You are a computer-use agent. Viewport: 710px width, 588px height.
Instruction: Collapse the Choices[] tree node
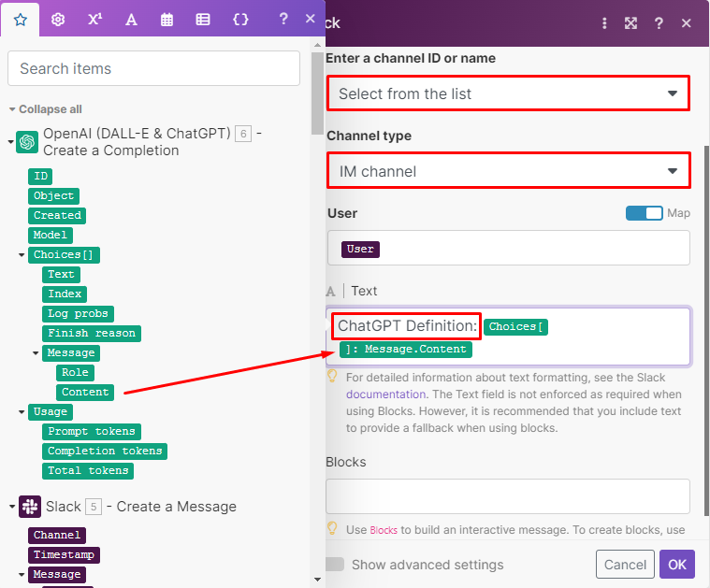coord(22,255)
